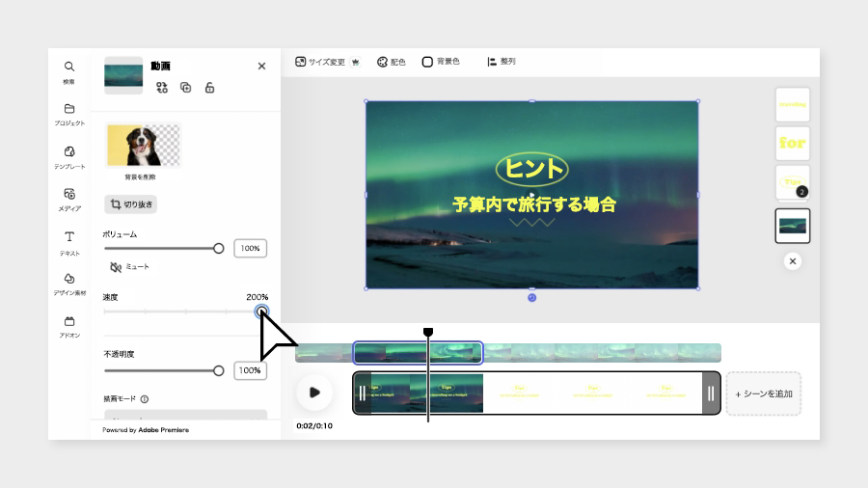Click the 不透明度 opacity slider handle
This screenshot has height=488, width=868.
(x=219, y=370)
